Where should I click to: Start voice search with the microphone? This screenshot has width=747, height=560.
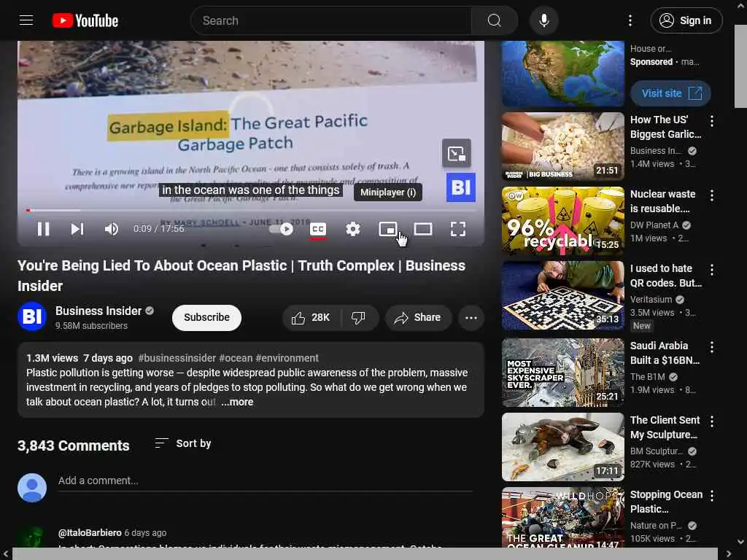(x=543, y=20)
